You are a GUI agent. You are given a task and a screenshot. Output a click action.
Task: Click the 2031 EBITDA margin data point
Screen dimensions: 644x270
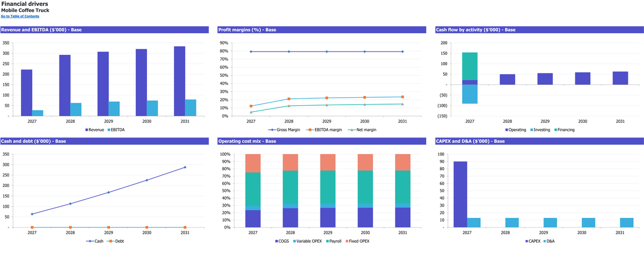pyautogui.click(x=402, y=97)
